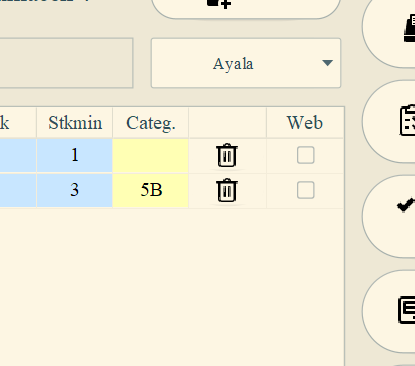Select the Web column header
The width and height of the screenshot is (415, 366).
tap(305, 123)
